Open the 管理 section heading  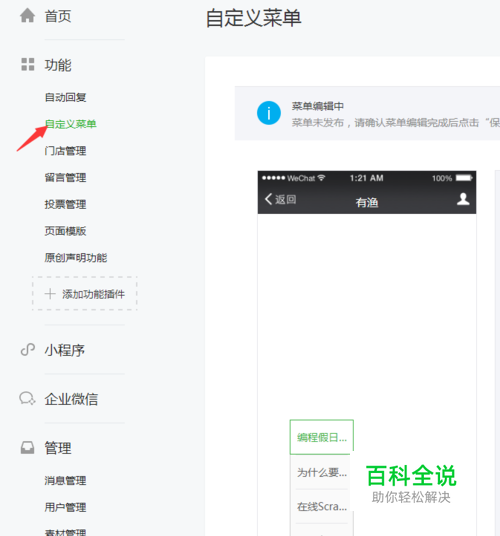click(58, 448)
